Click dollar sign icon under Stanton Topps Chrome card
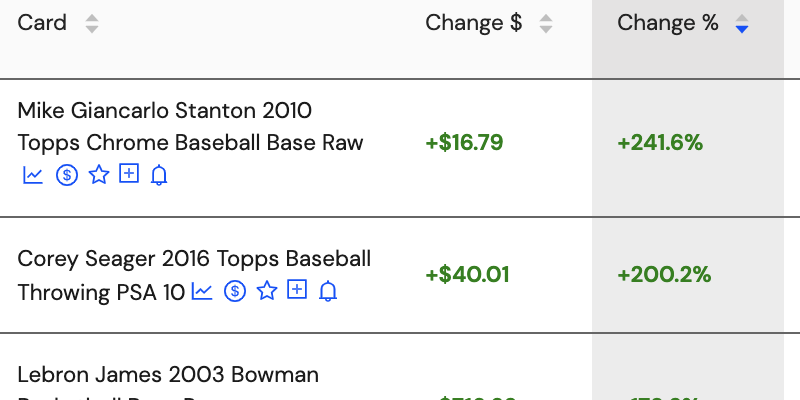The width and height of the screenshot is (800, 400). [x=66, y=175]
